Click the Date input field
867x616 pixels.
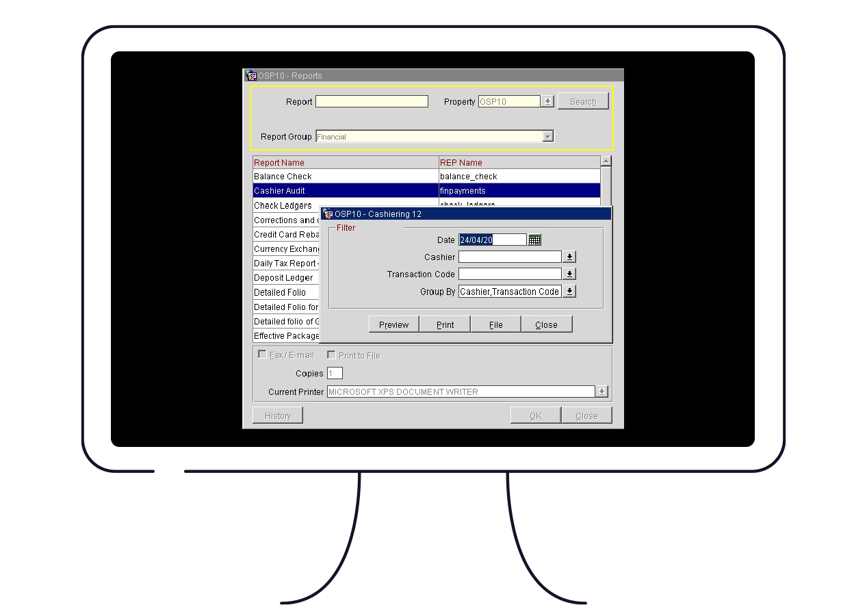tap(492, 240)
